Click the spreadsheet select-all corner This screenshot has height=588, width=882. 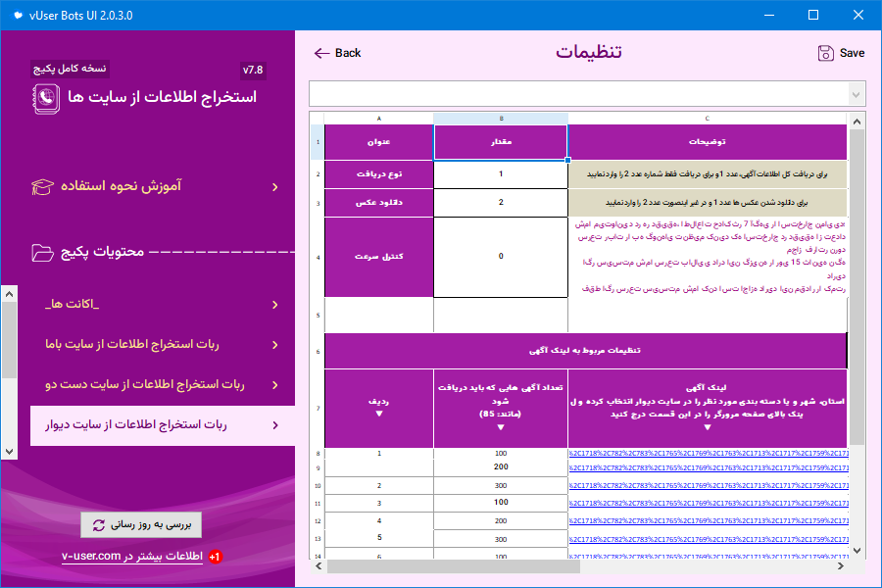(318, 119)
